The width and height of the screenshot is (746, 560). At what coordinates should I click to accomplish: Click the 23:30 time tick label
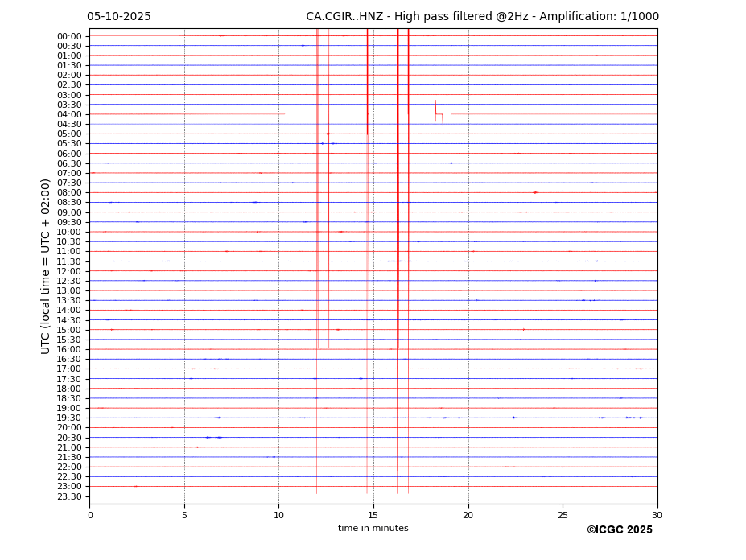pyautogui.click(x=68, y=496)
